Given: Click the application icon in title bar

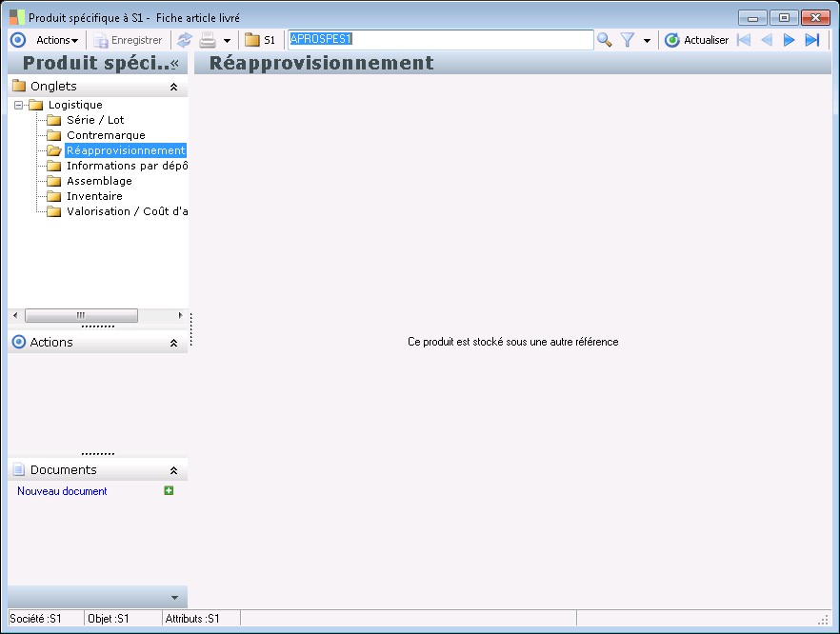Looking at the screenshot, I should pyautogui.click(x=16, y=18).
